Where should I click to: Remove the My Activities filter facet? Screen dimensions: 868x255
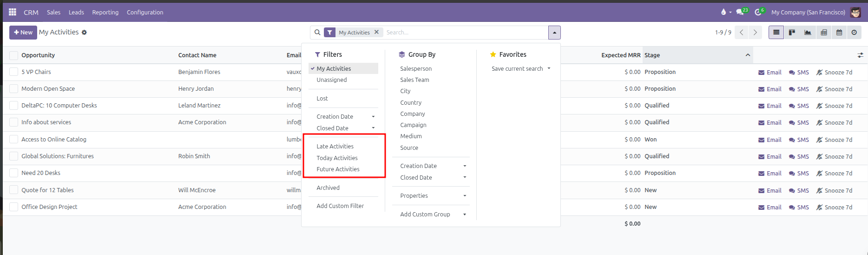coord(376,32)
